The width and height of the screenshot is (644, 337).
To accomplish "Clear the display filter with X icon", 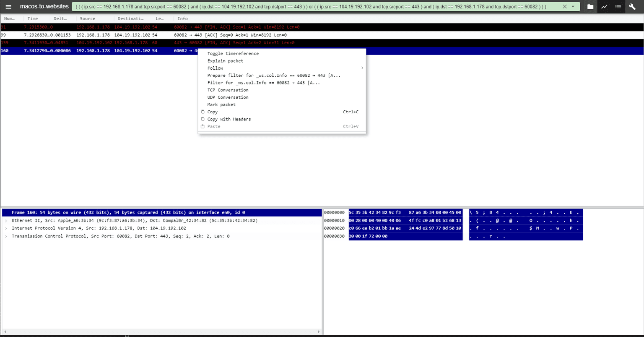I will pos(564,7).
